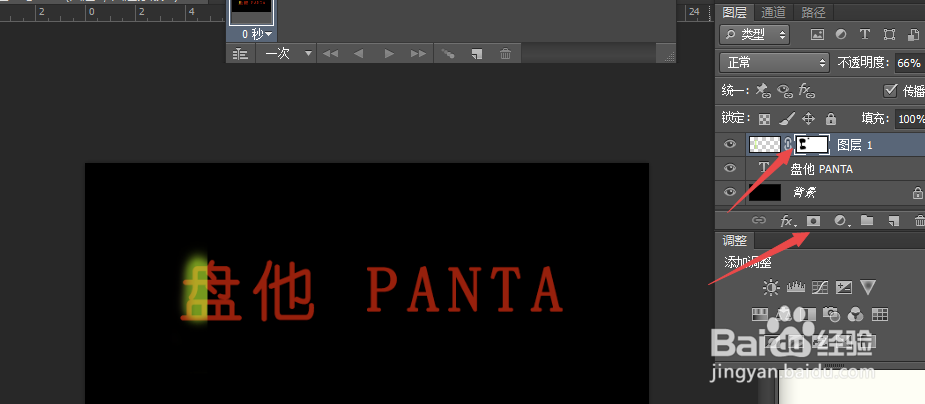
Task: Hide the 背景 layer eye icon
Action: 730,192
